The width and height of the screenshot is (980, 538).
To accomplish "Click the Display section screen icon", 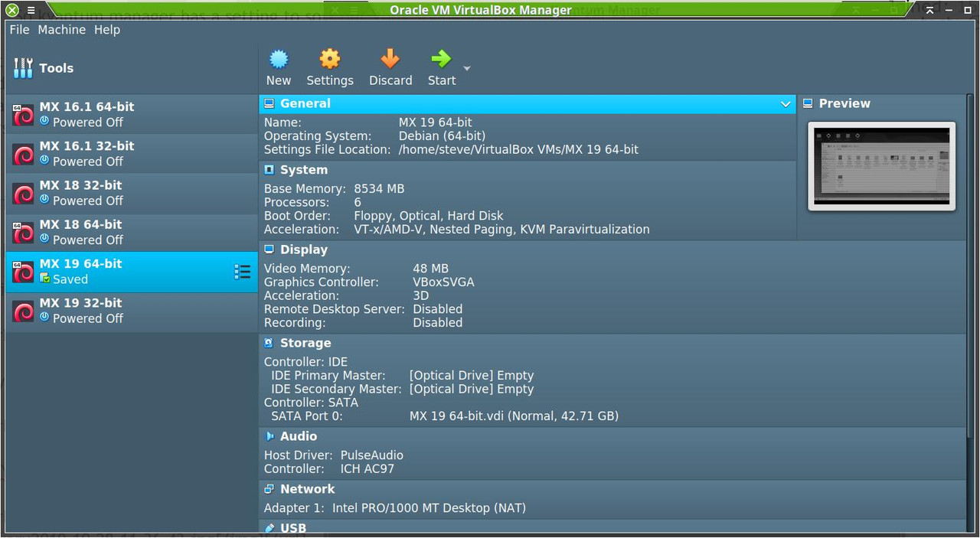I will tap(269, 249).
